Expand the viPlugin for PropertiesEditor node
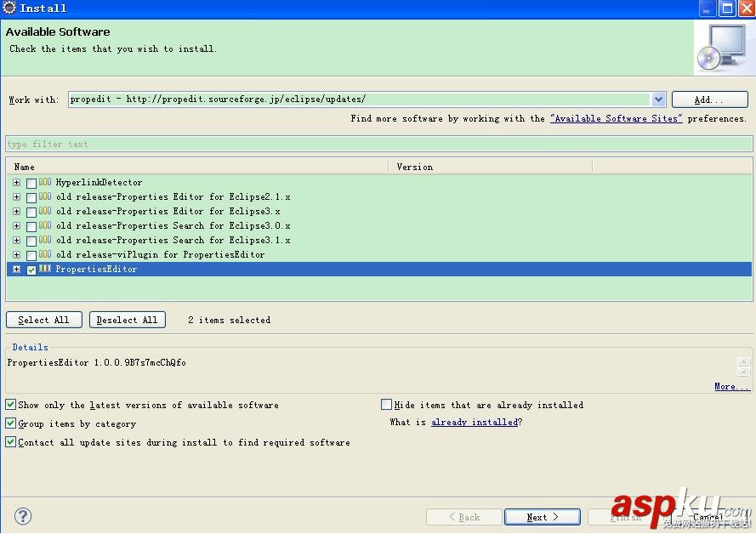The image size is (756, 534). [16, 254]
